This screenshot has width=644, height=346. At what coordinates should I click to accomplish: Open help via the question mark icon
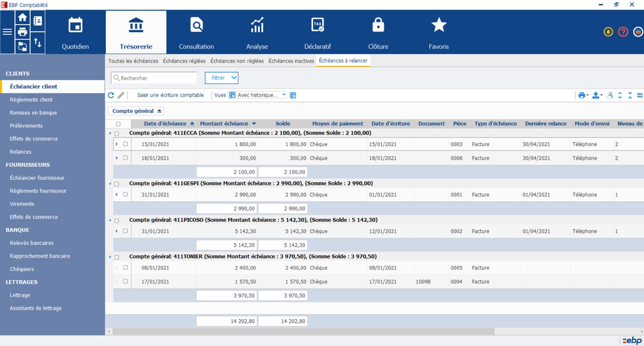pos(623,32)
